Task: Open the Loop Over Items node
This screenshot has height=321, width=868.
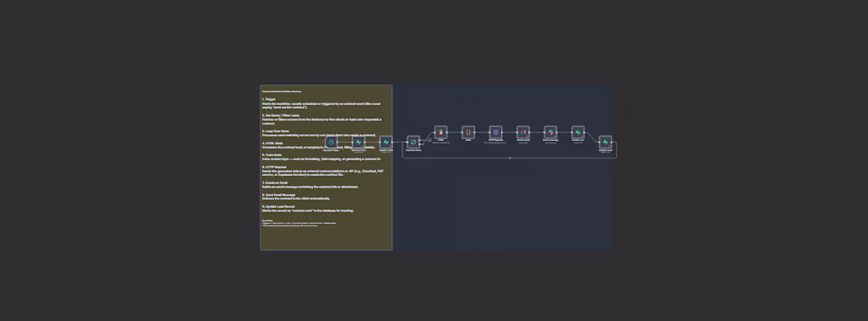Action: (x=413, y=142)
